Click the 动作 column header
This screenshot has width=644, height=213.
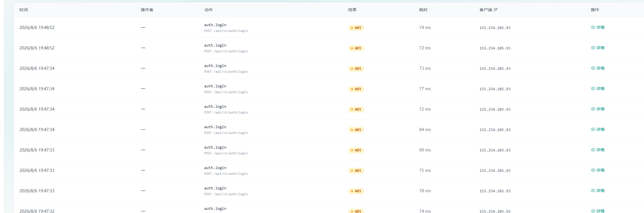208,10
